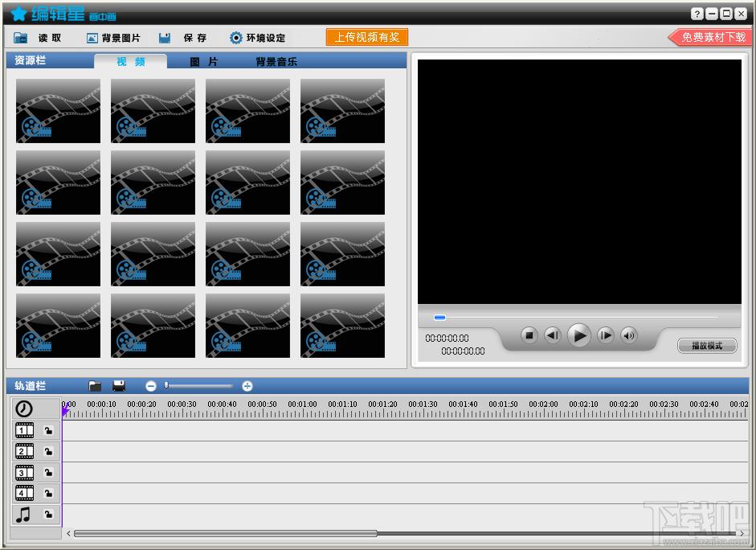Select the first video thumbnail slot
This screenshot has width=756, height=550.
[58, 111]
